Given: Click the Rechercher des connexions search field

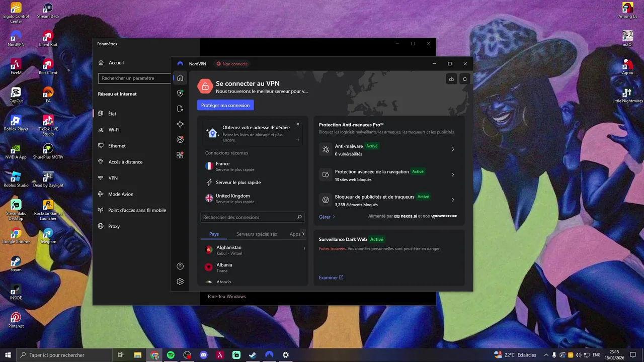Looking at the screenshot, I should click(x=253, y=217).
